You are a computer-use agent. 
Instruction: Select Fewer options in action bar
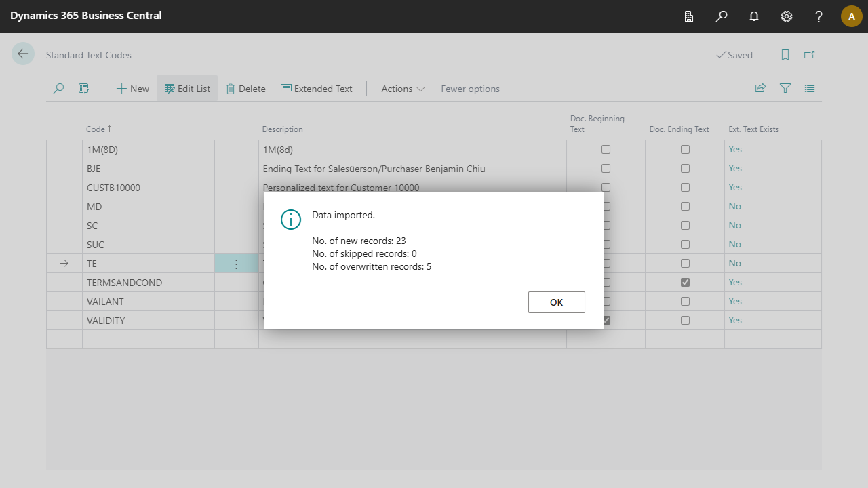[470, 89]
